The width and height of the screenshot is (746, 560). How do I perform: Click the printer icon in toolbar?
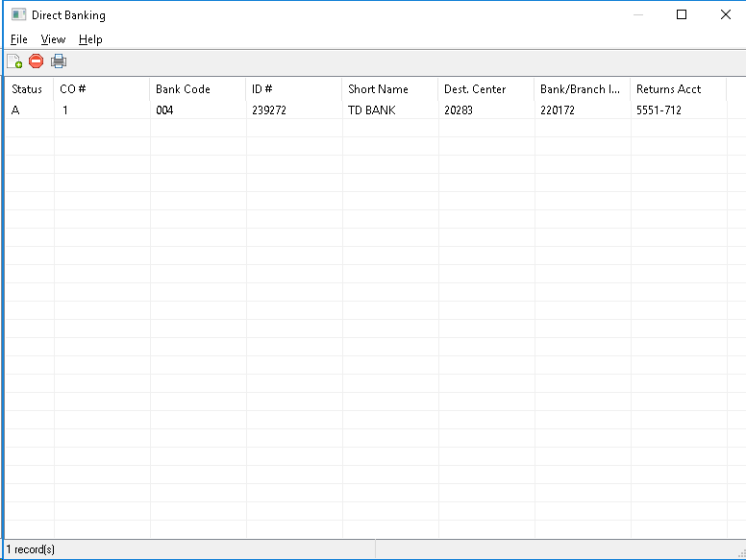tap(59, 61)
